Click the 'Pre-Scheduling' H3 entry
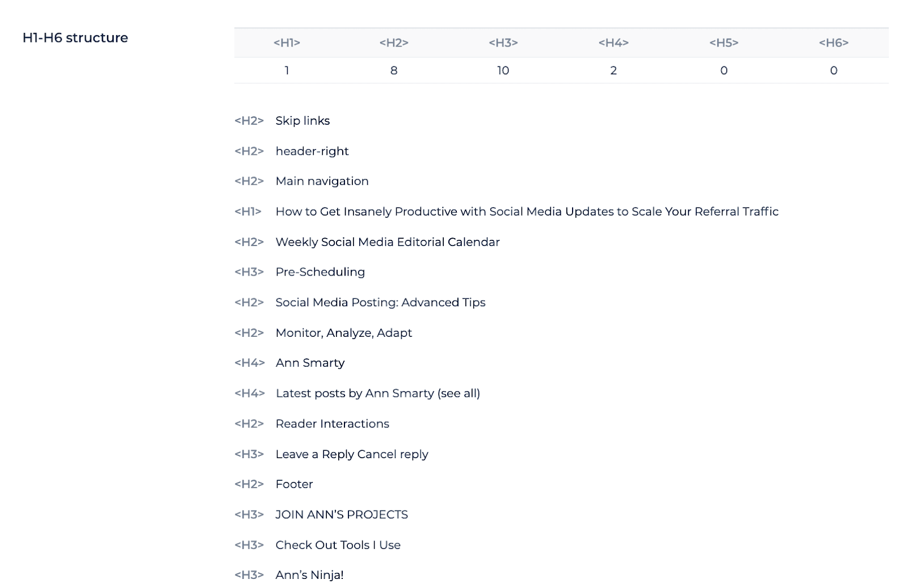 tap(320, 272)
